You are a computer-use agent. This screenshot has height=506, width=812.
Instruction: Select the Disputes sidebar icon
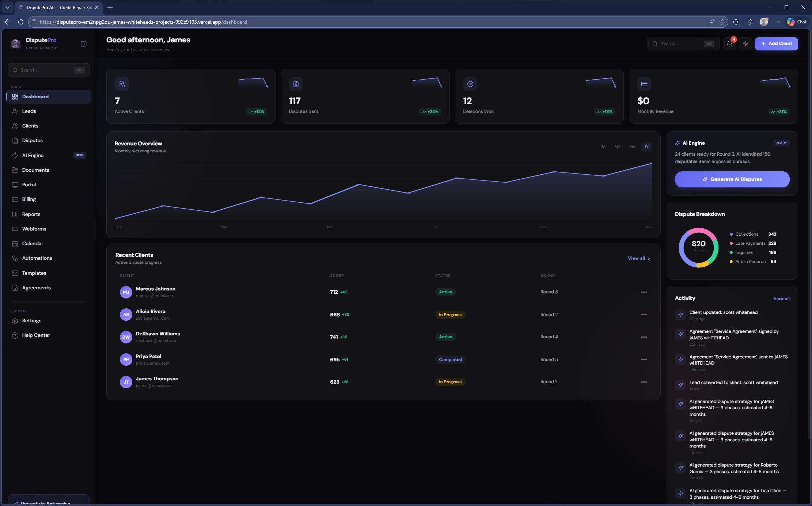coord(15,140)
